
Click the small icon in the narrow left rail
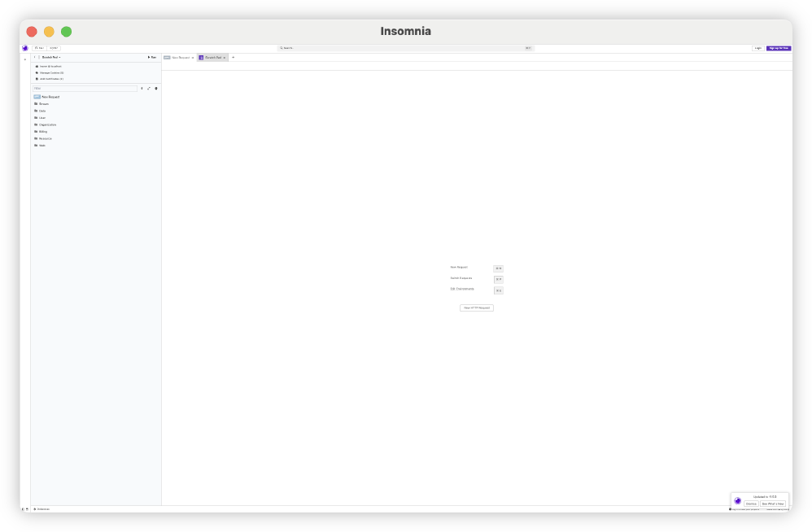[x=25, y=59]
